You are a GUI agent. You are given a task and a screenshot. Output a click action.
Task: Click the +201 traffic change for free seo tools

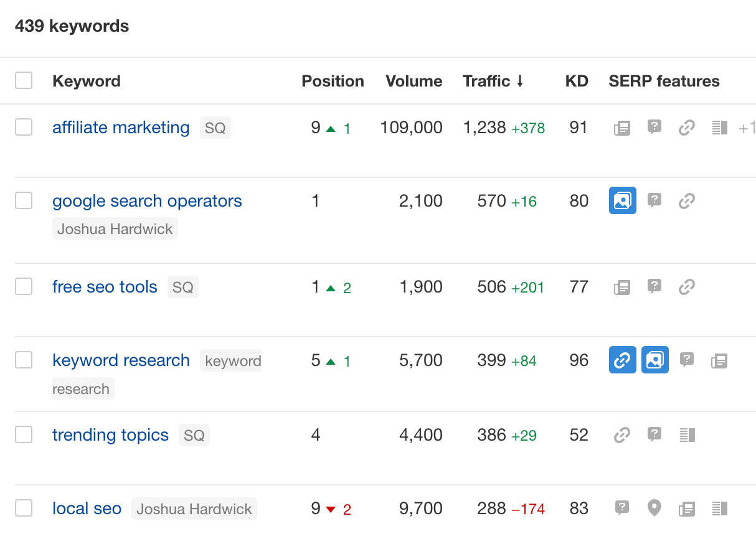tap(527, 288)
